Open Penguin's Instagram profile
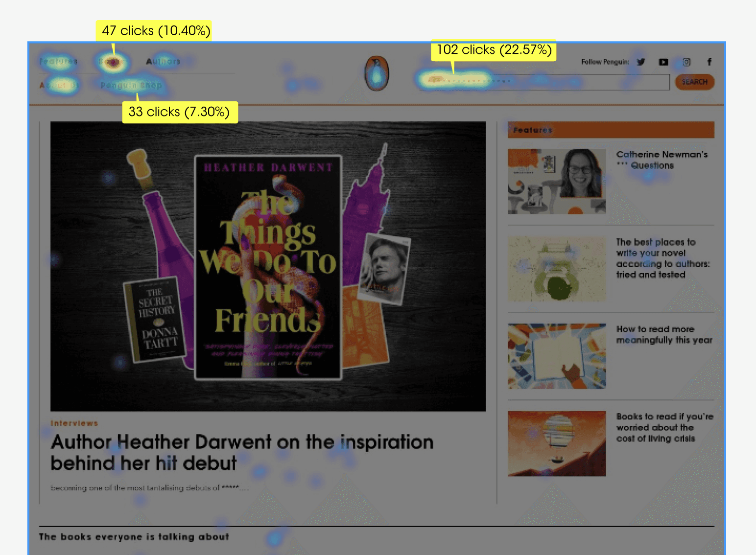The width and height of the screenshot is (756, 555). [686, 62]
